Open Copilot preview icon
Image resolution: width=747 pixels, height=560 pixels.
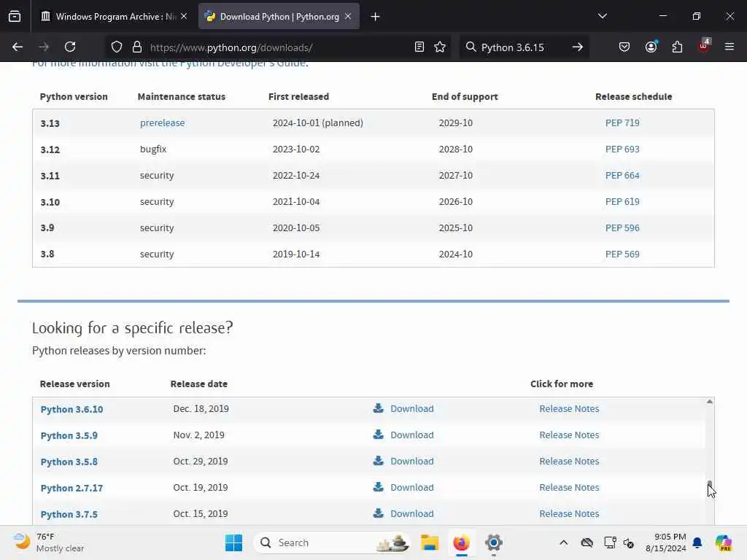[723, 542]
